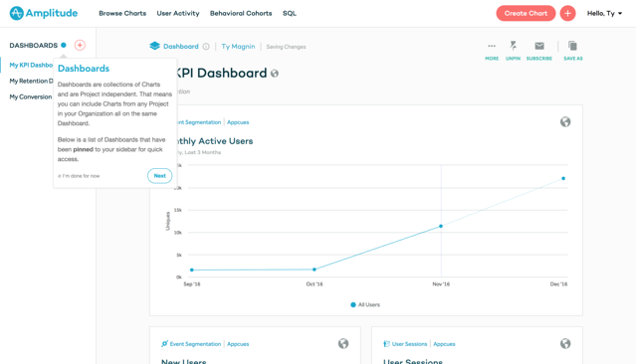Toggle the All Users legend entry
Image resolution: width=636 pixels, height=364 pixels.
point(365,304)
